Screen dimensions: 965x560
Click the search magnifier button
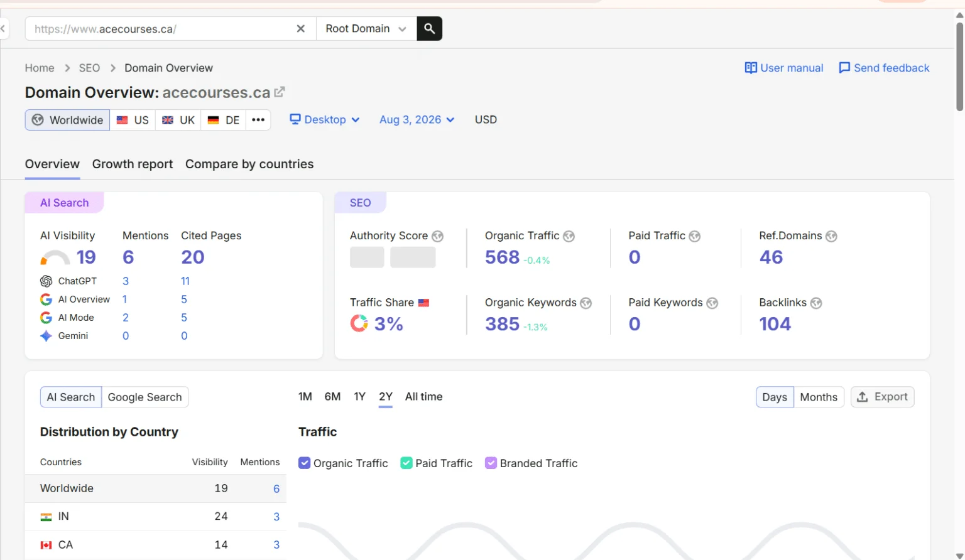tap(430, 29)
